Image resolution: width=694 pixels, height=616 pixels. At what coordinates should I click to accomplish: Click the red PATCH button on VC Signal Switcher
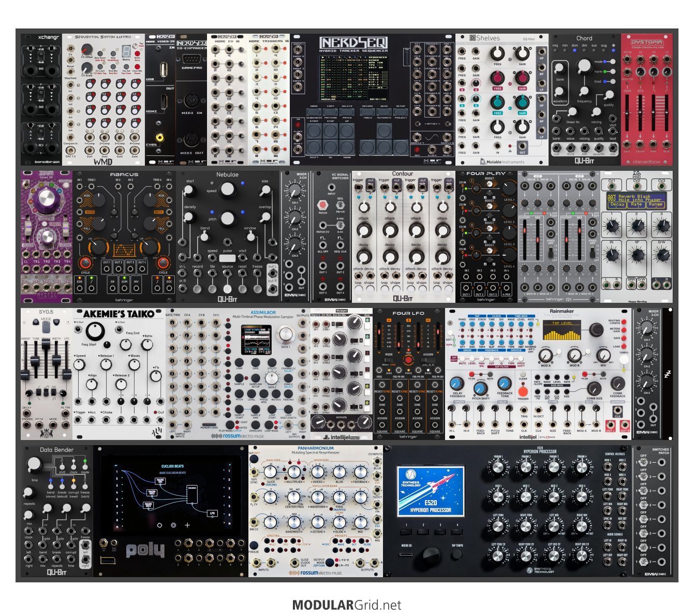tap(322, 206)
